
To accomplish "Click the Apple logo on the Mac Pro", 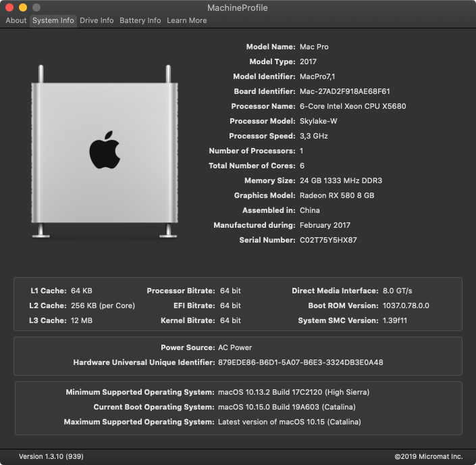I will click(105, 149).
